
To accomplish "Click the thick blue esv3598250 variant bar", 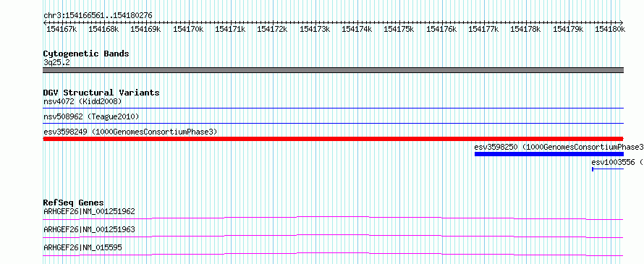I will [549, 154].
